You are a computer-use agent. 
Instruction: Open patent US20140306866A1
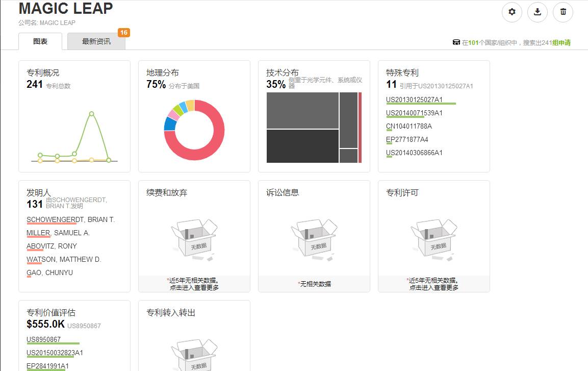[x=414, y=153]
